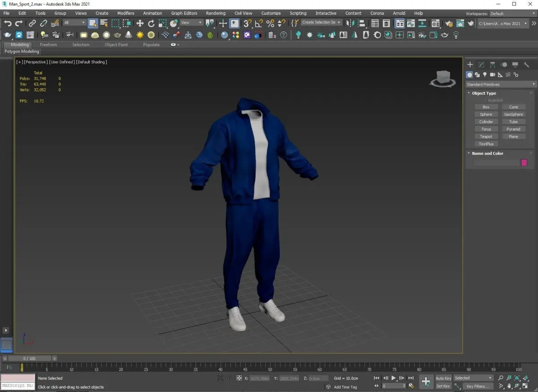Click the Zoom magnifier viewport control

[501, 378]
